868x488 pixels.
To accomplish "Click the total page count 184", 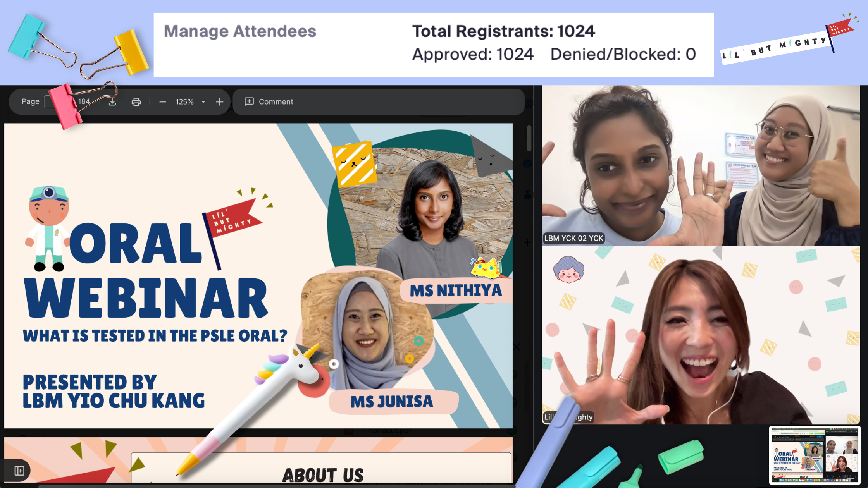I will click(x=84, y=102).
